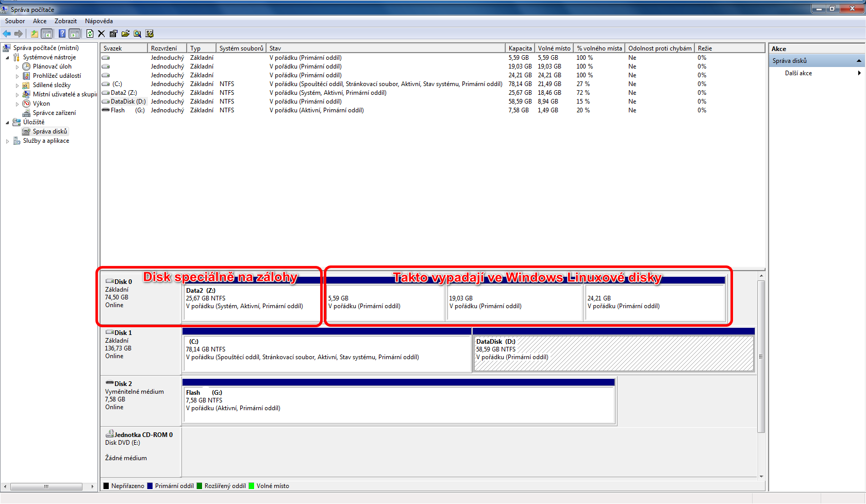Open Properties toolbar icon
The image size is (866, 504).
click(x=113, y=33)
